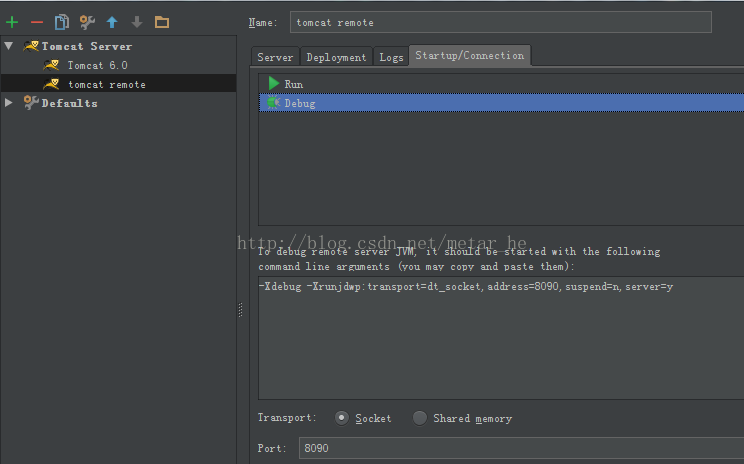Add new configuration with green plus icon
The width and height of the screenshot is (744, 464).
12,22
